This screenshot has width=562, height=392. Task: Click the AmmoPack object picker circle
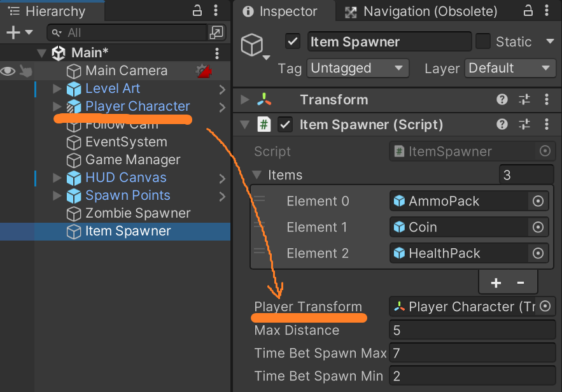tap(538, 201)
